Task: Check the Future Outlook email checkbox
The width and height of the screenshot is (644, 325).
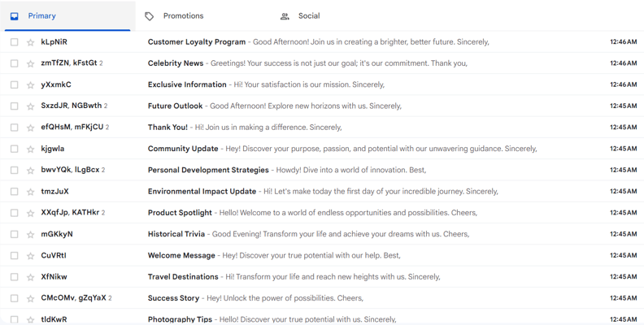Action: tap(14, 106)
